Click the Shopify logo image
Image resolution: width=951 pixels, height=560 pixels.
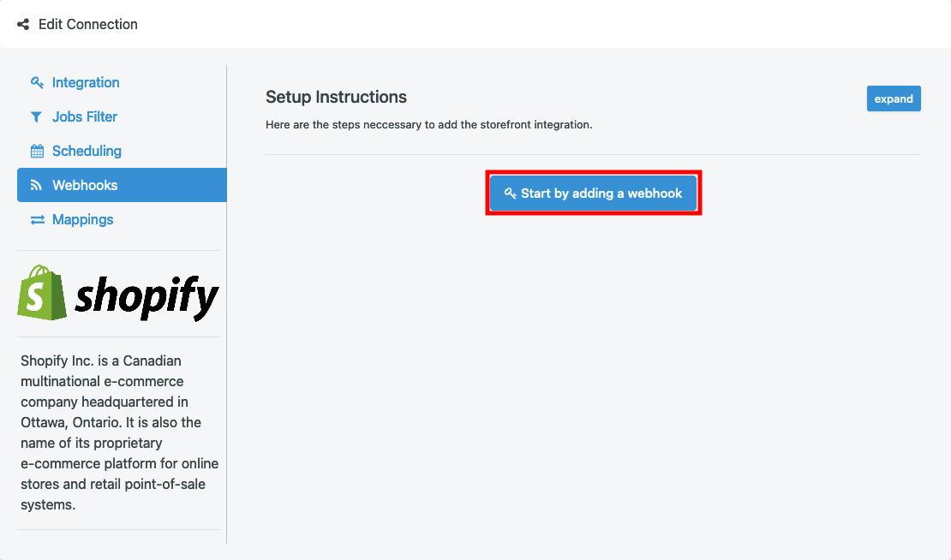tap(118, 294)
